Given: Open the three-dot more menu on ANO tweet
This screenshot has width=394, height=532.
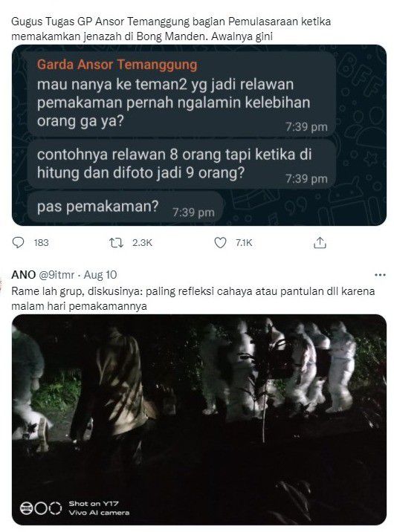Looking at the screenshot, I should click(380, 275).
